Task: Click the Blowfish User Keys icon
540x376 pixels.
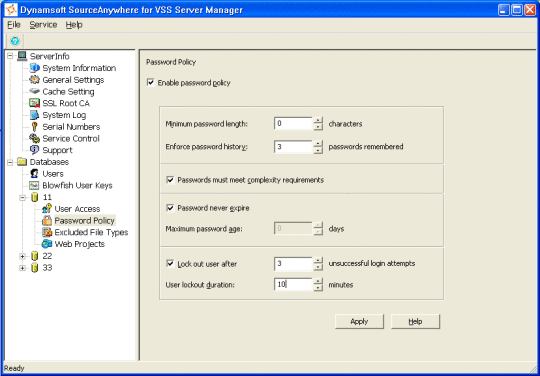Action: [x=34, y=185]
